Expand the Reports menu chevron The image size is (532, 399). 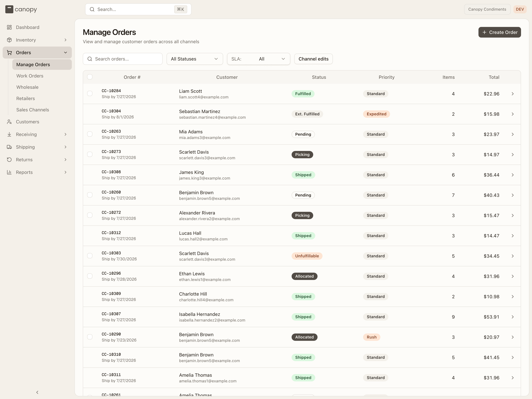tap(65, 172)
